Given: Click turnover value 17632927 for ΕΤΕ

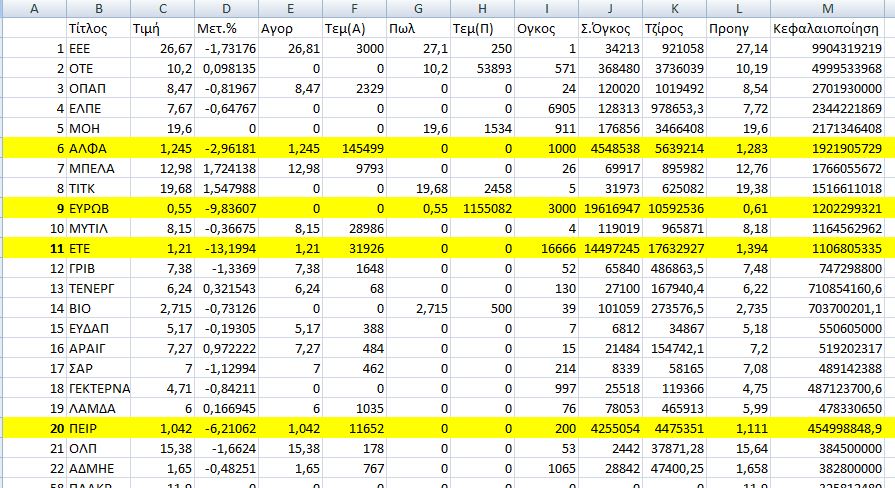Looking at the screenshot, I should click(x=675, y=248).
